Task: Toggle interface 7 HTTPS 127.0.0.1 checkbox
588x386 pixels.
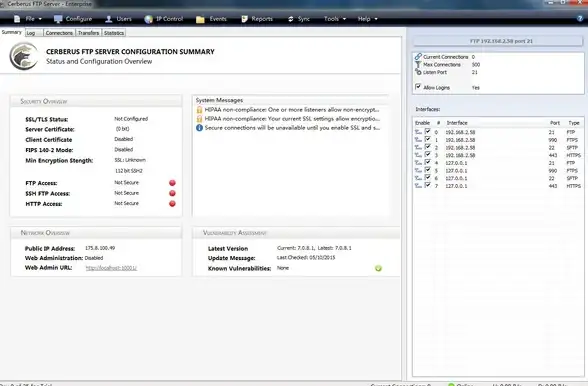Action: point(428,185)
